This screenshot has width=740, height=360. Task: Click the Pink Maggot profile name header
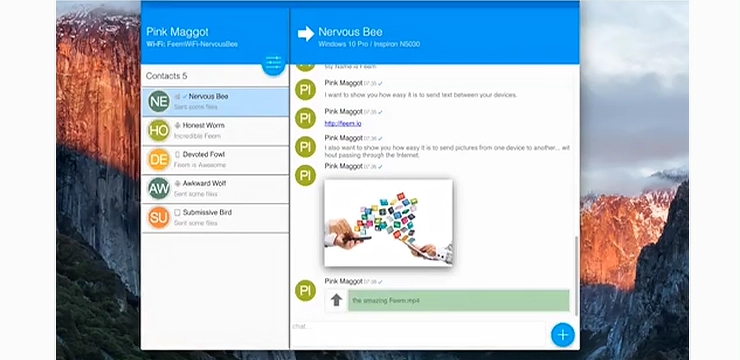pos(177,32)
